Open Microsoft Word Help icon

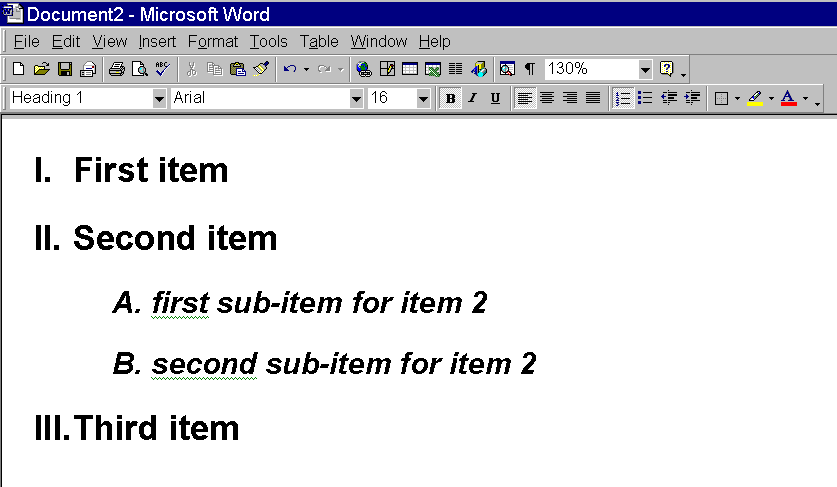tap(667, 69)
